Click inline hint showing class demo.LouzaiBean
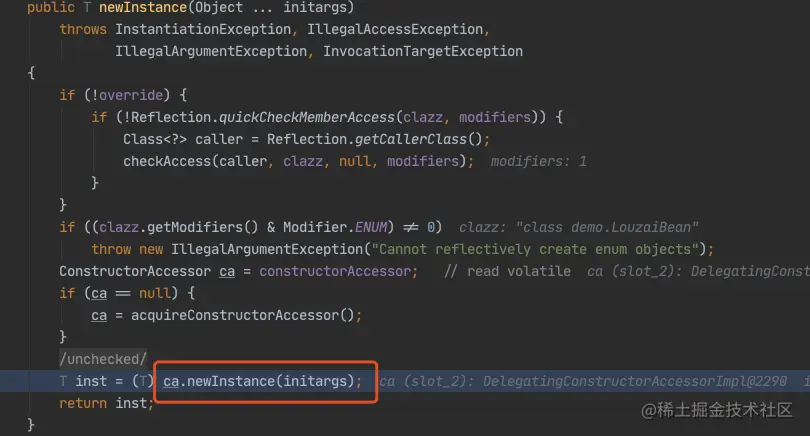The width and height of the screenshot is (810, 436). point(579,227)
